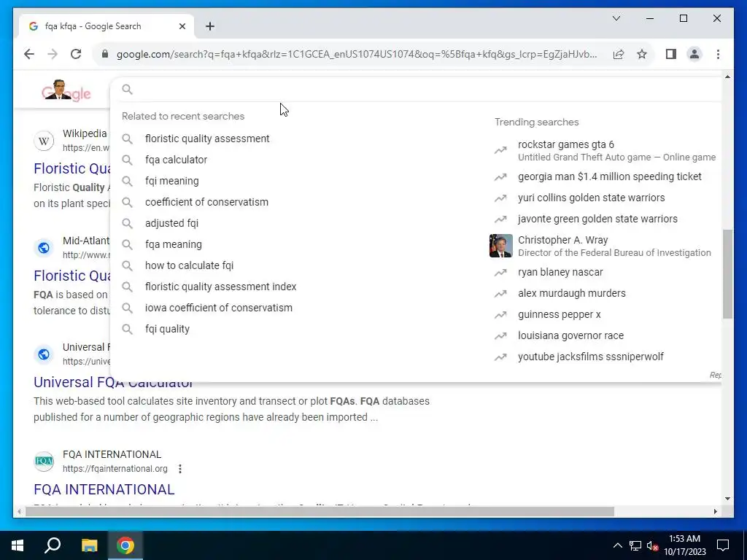Open the muted volume tray icon

pos(652,545)
